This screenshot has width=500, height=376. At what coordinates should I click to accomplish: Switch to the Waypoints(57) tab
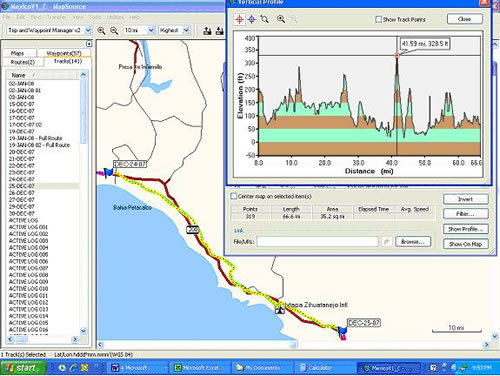pyautogui.click(x=64, y=53)
